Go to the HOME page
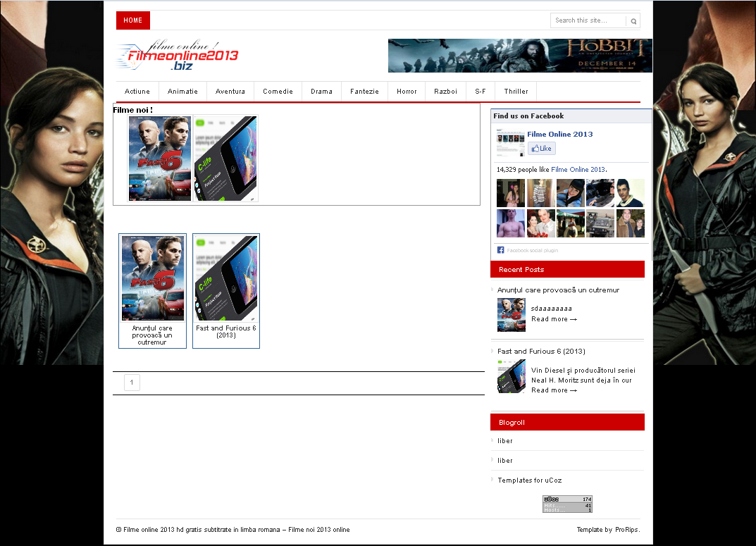The width and height of the screenshot is (756, 546). click(132, 20)
